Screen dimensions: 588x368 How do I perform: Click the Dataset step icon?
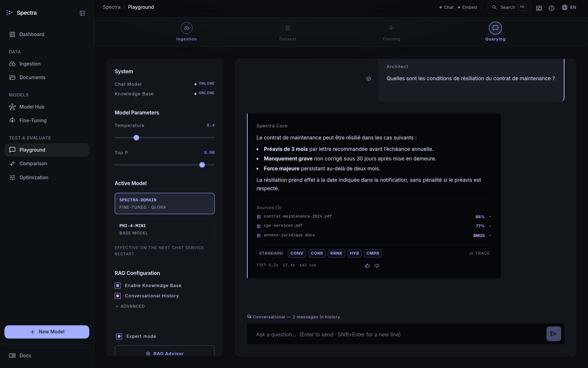tap(288, 28)
